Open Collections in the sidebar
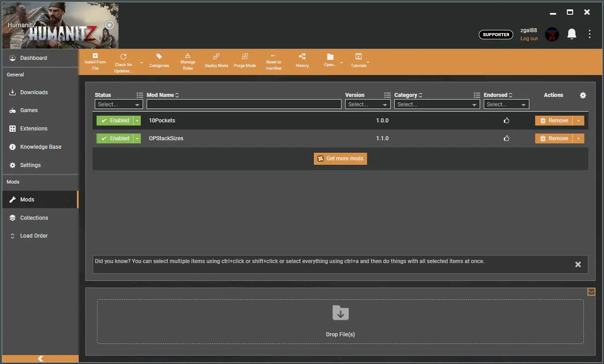This screenshot has width=604, height=364. point(40,218)
